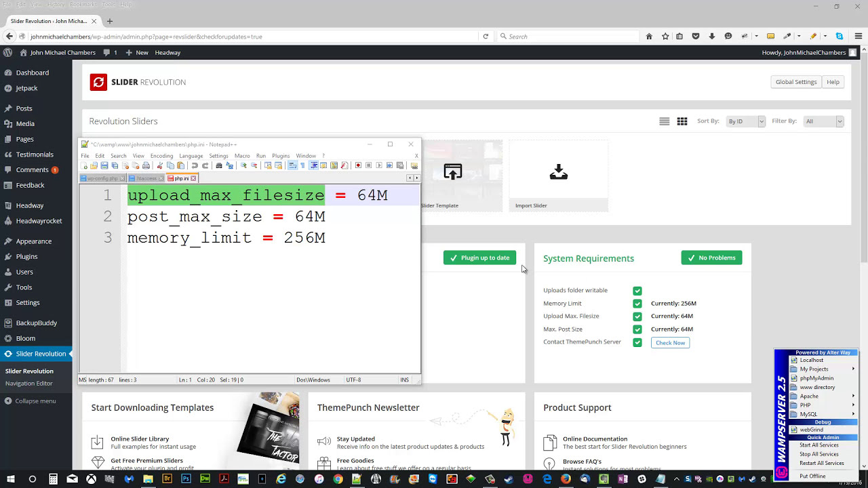Viewport: 868px width, 488px height.
Task: Click Notepad++ Cut scissors icon
Action: coord(160,165)
